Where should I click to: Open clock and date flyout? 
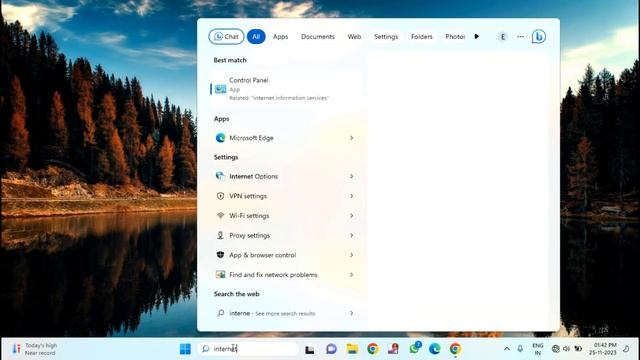pyautogui.click(x=604, y=349)
